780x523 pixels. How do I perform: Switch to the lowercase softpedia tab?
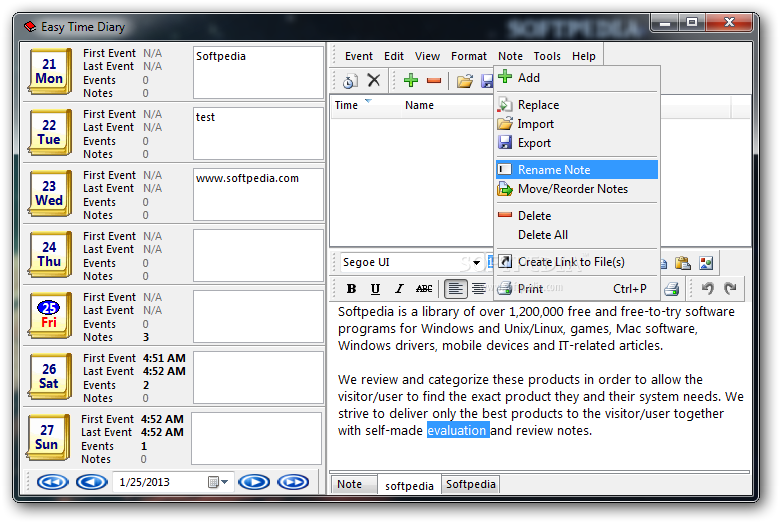click(x=409, y=485)
